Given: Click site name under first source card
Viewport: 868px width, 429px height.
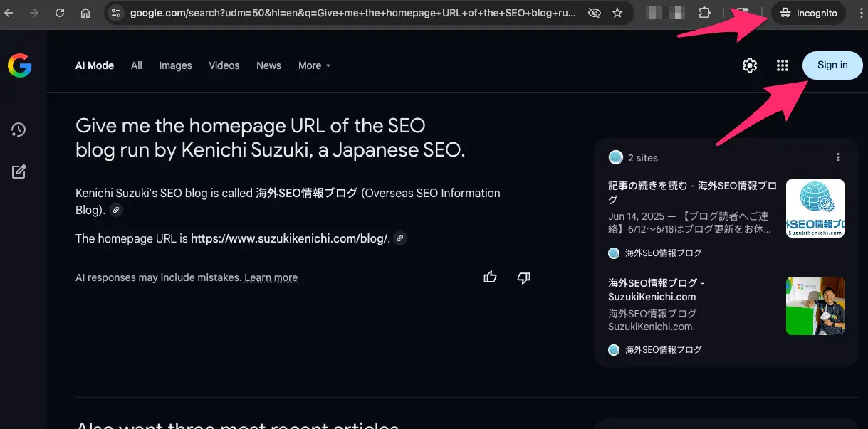Looking at the screenshot, I should (664, 253).
